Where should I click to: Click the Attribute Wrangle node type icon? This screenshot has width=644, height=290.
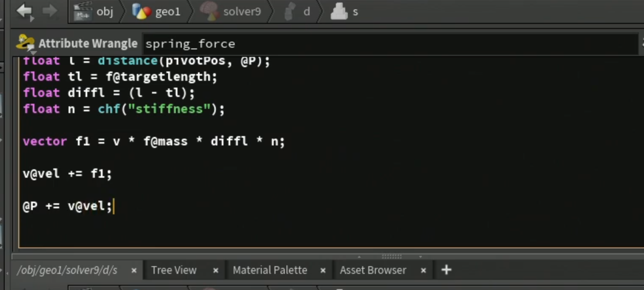25,43
